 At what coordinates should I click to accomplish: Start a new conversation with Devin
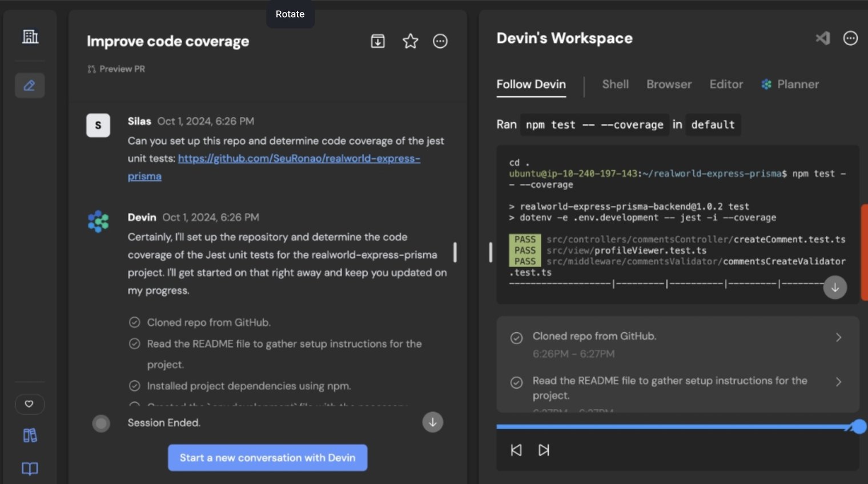pos(267,458)
